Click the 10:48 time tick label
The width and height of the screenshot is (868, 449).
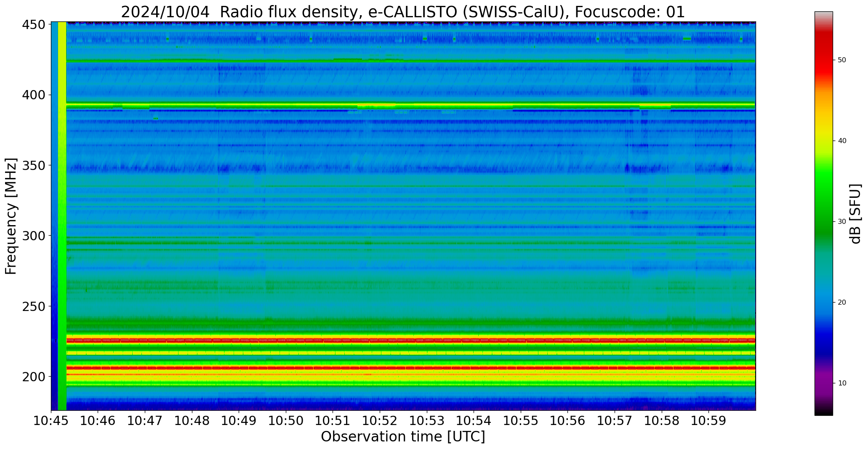pos(192,420)
